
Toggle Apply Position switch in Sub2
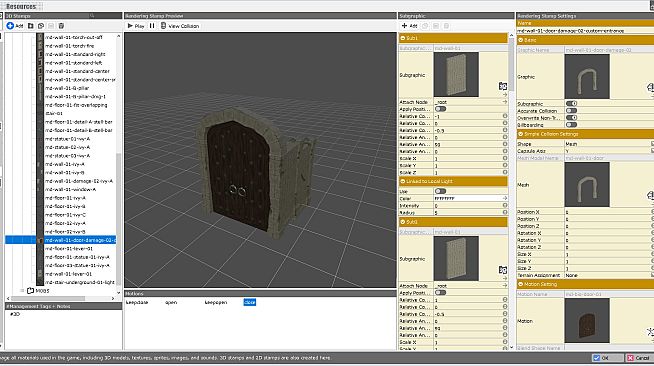click(440, 293)
